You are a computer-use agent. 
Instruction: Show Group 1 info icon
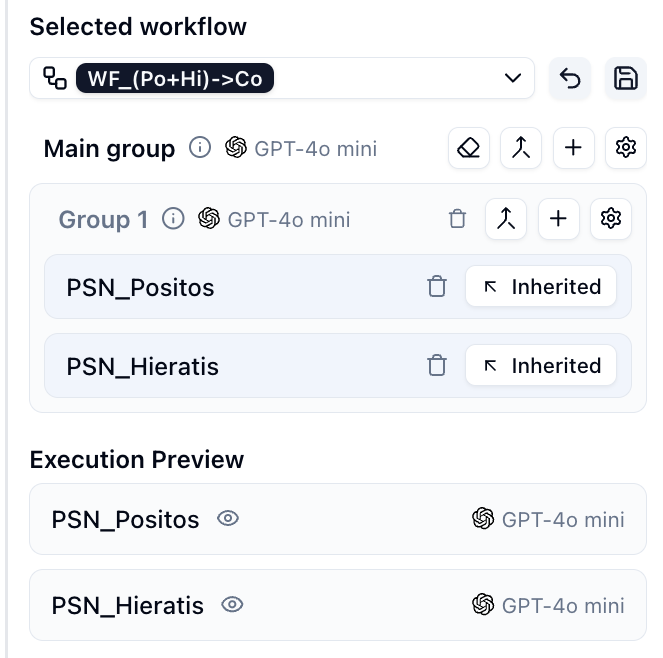click(173, 219)
